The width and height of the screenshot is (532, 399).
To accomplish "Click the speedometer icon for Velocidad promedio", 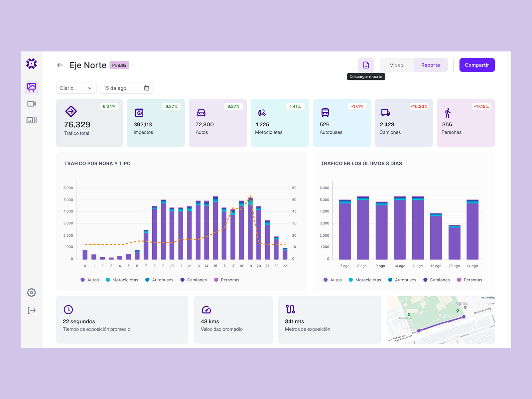I will [206, 310].
